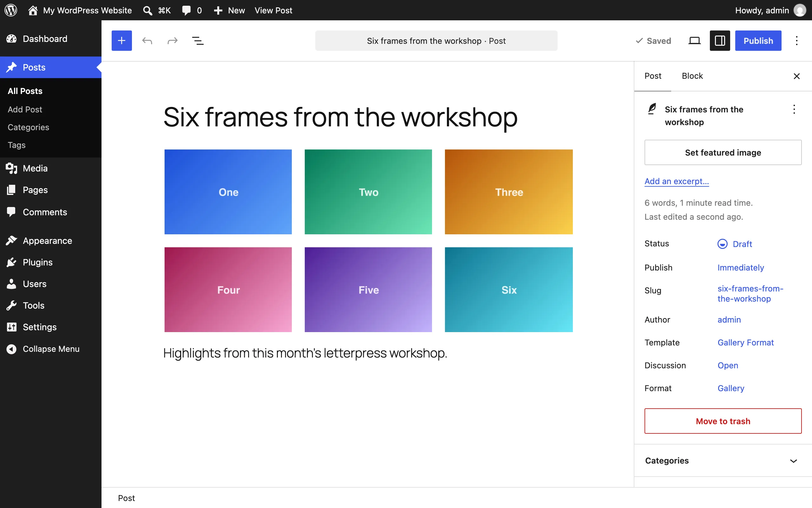Screen dimensions: 812x508
Task: Open My WordPress Website home link
Action: [x=80, y=10]
